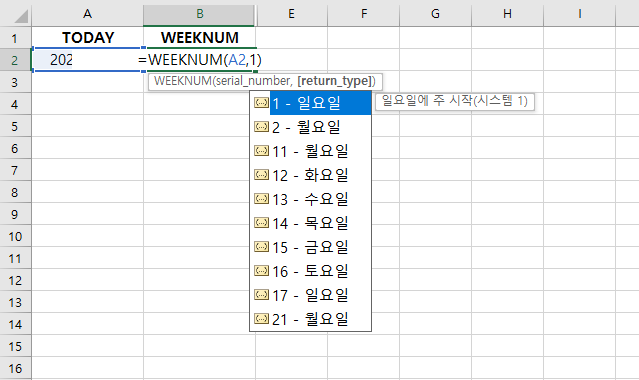639x380 pixels.
Task: Click the Select All corner triangle
Action: click(20, 16)
